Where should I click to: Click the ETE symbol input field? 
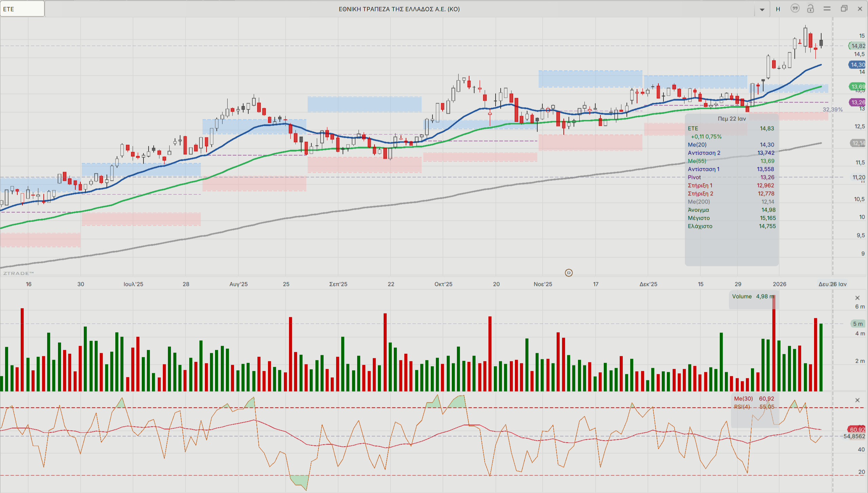click(x=22, y=9)
